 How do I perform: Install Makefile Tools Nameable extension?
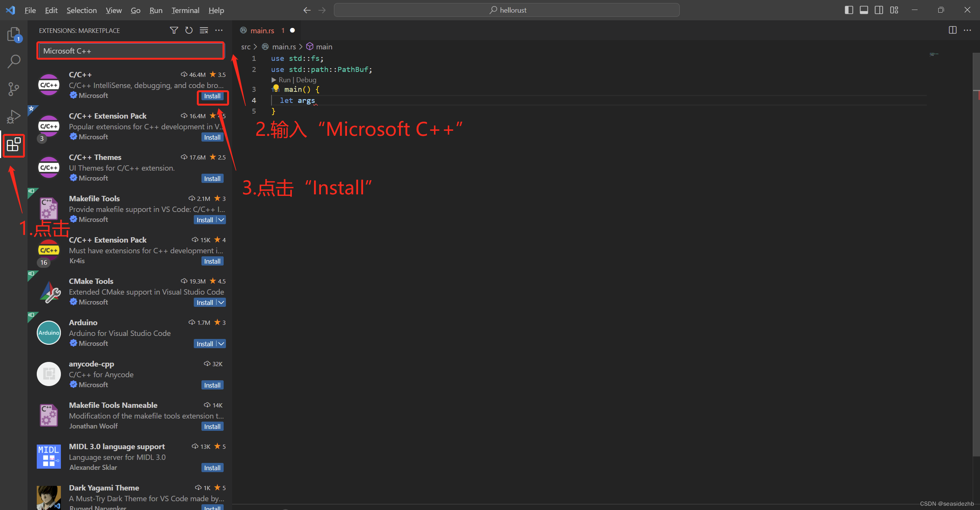(x=212, y=426)
